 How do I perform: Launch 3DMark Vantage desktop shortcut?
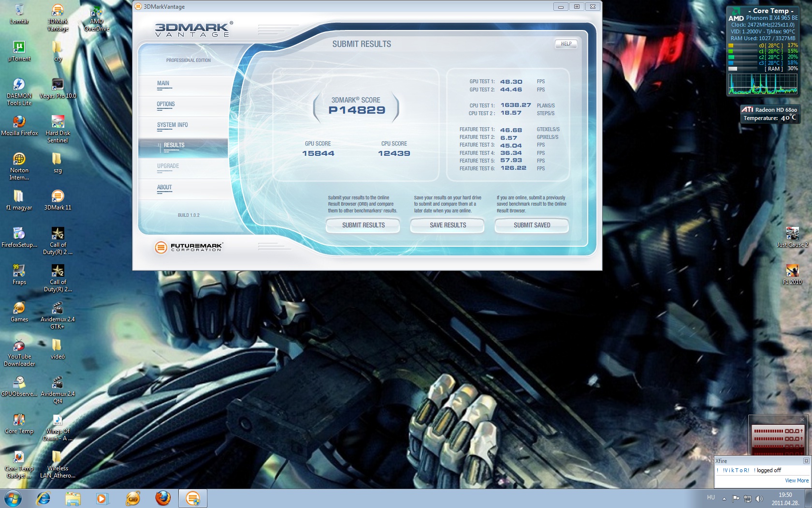point(58,17)
